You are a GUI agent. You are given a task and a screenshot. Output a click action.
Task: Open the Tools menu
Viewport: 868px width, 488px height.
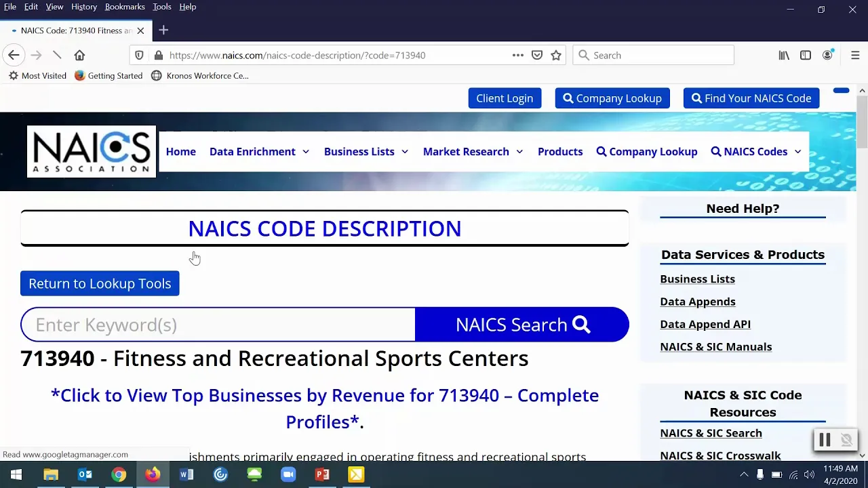click(162, 7)
